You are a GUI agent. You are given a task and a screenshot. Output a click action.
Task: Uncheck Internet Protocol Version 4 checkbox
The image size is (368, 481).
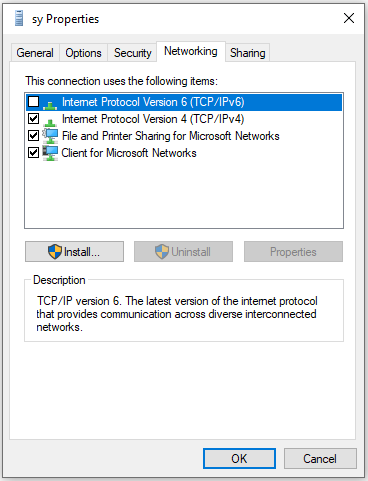point(34,118)
